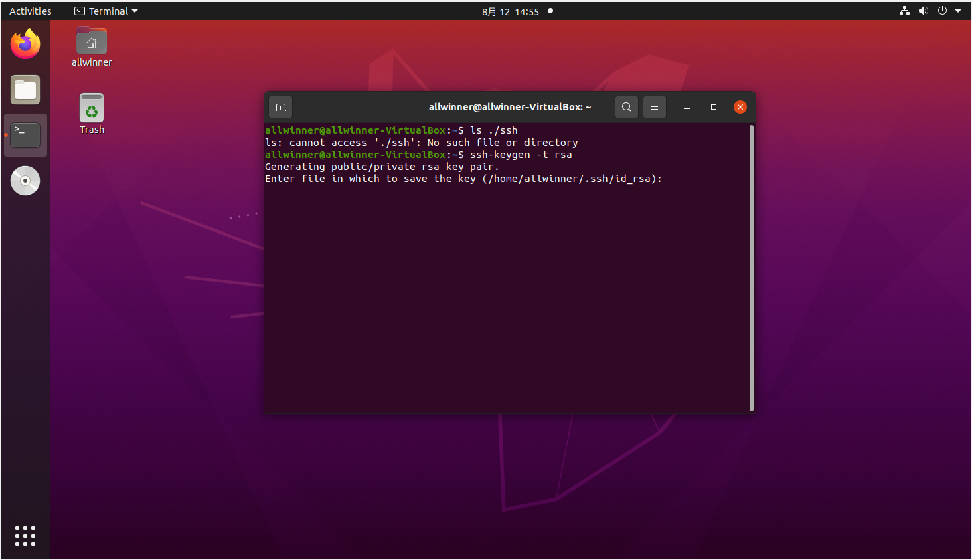
Task: Click the network status icon
Action: (x=904, y=11)
